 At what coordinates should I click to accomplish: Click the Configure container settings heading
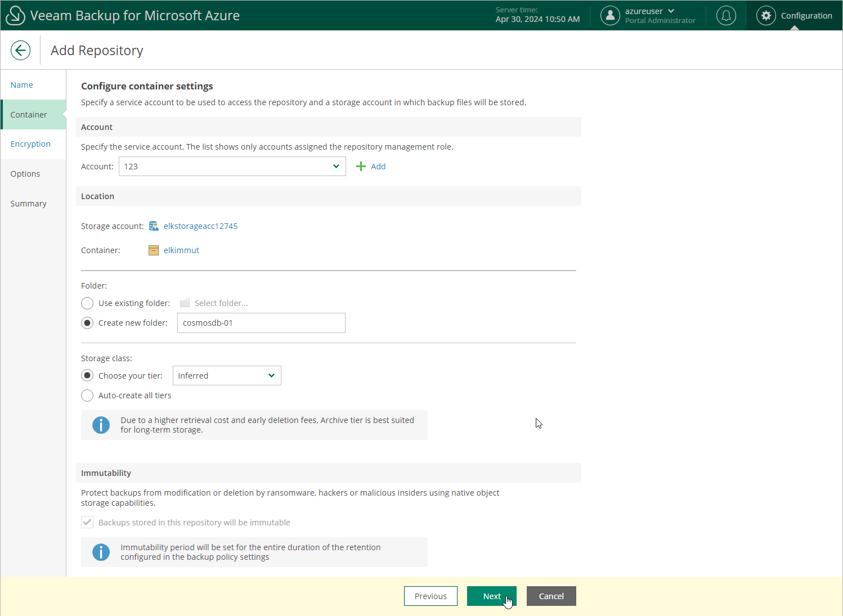(147, 86)
